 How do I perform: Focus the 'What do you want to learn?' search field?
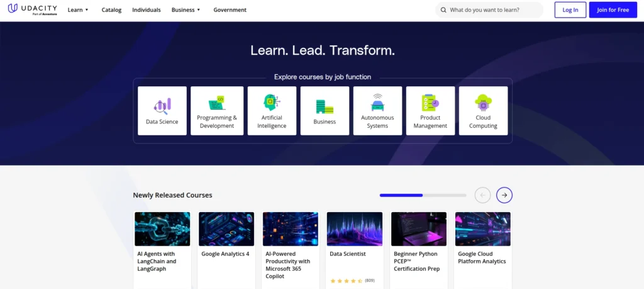[x=489, y=10]
